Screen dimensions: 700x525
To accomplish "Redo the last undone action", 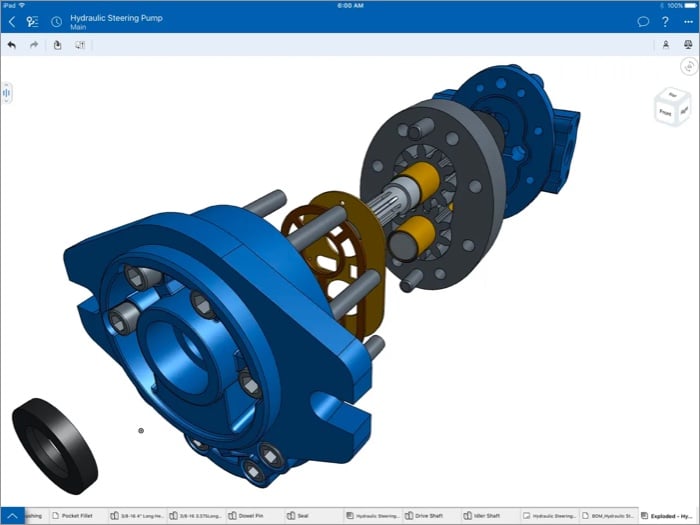I will 34,45.
